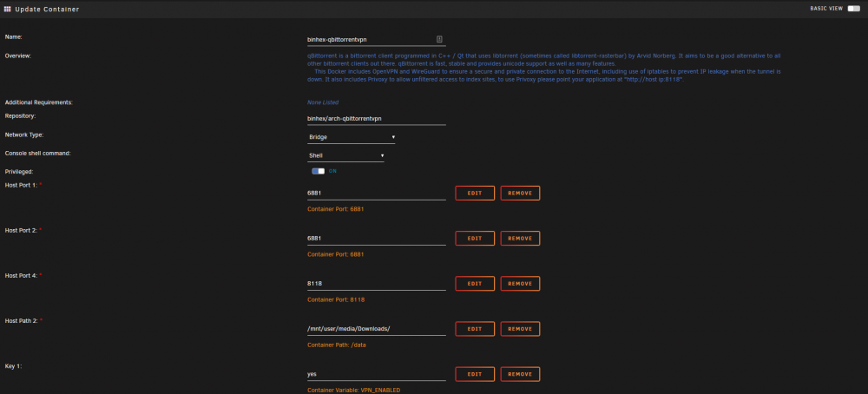Edit the Host Port 4 mapping

pyautogui.click(x=475, y=283)
